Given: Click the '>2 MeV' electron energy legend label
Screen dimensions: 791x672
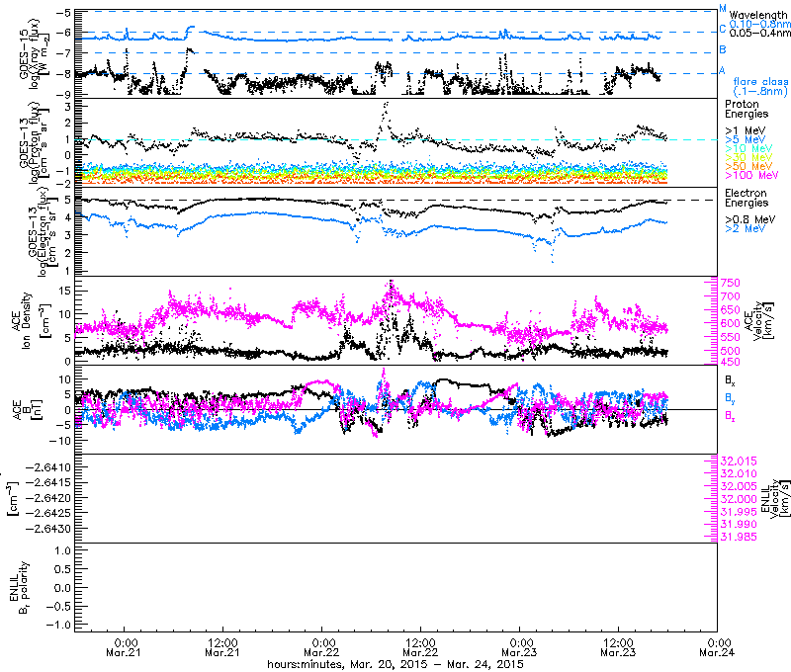Looking at the screenshot, I should (x=746, y=228).
